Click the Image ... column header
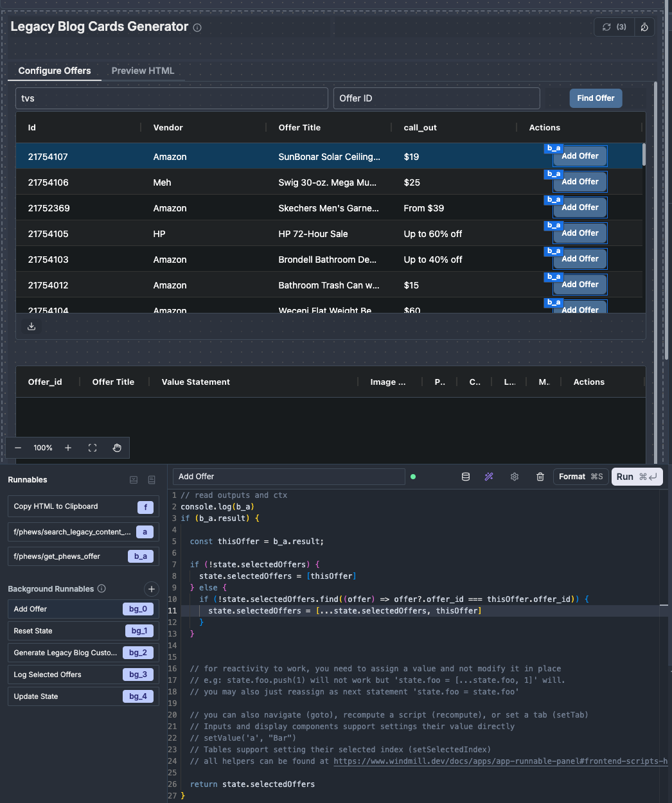The width and height of the screenshot is (672, 803). [x=391, y=382]
